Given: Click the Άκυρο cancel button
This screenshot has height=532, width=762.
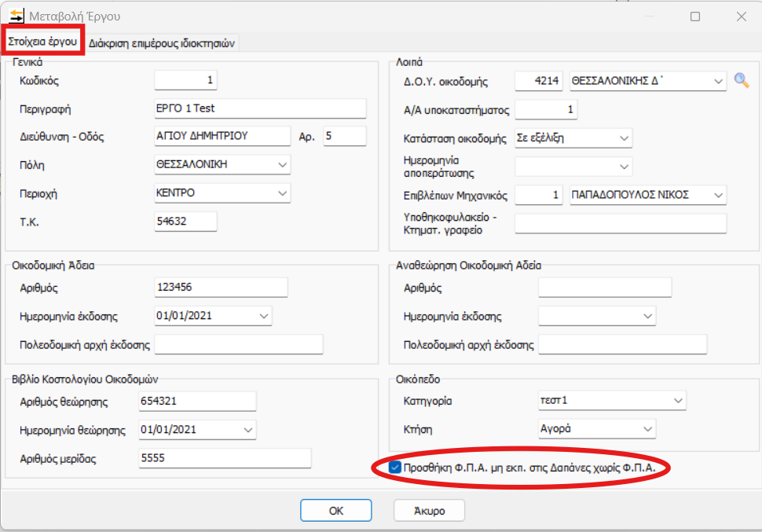Looking at the screenshot, I should (x=430, y=511).
